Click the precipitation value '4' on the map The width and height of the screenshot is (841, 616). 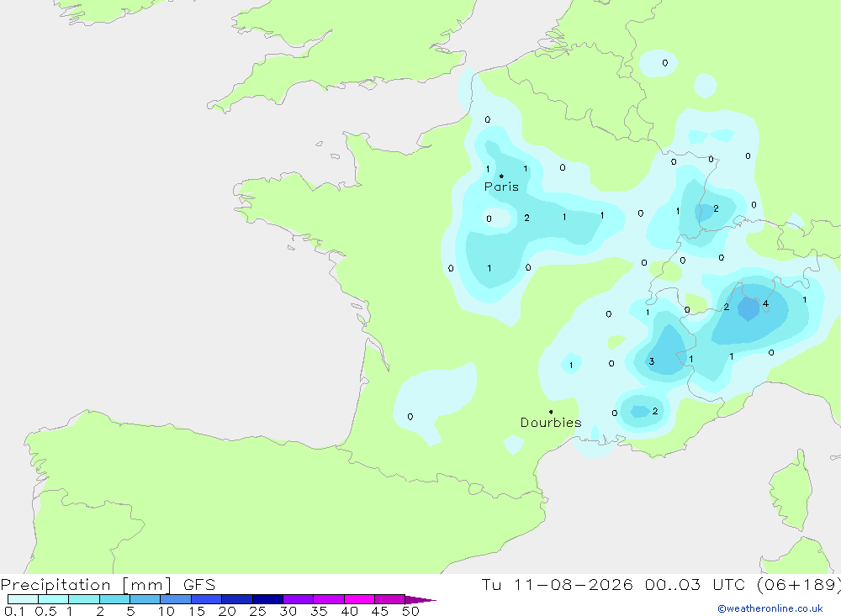pyautogui.click(x=765, y=303)
